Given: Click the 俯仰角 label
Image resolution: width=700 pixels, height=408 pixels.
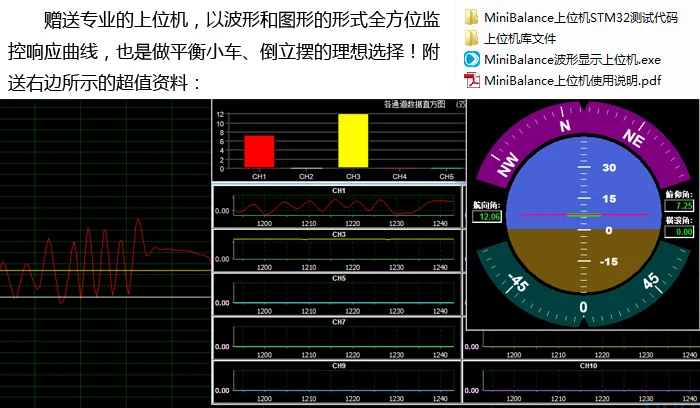Looking at the screenshot, I should click(679, 194).
